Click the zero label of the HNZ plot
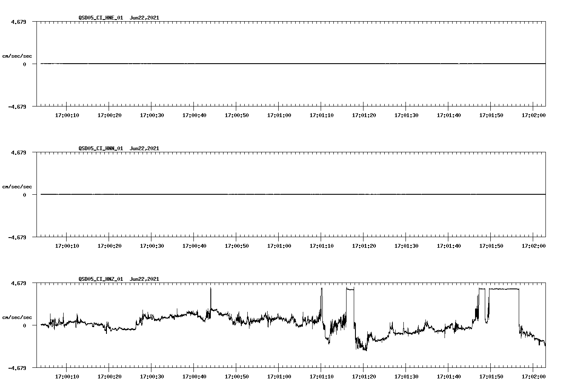Screen dimensions: 576x392 click(x=25, y=325)
